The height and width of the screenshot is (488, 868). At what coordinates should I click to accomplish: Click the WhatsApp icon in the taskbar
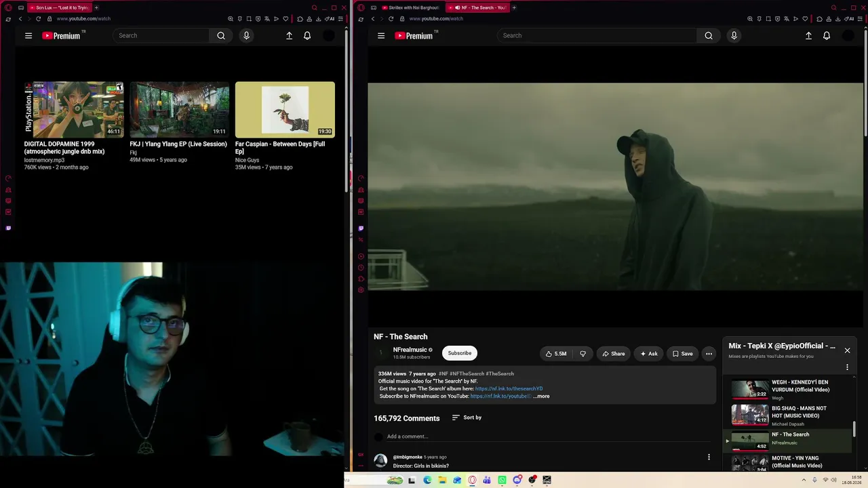coord(502,480)
